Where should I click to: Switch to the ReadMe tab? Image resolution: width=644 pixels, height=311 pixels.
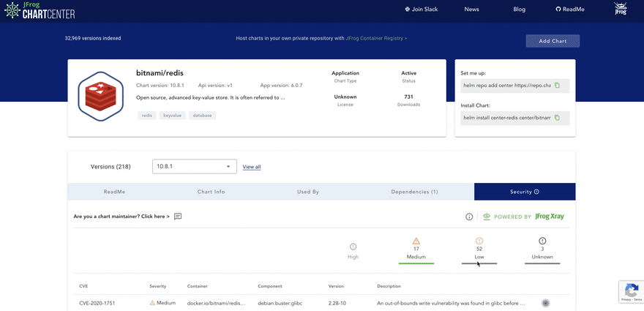[115, 192]
